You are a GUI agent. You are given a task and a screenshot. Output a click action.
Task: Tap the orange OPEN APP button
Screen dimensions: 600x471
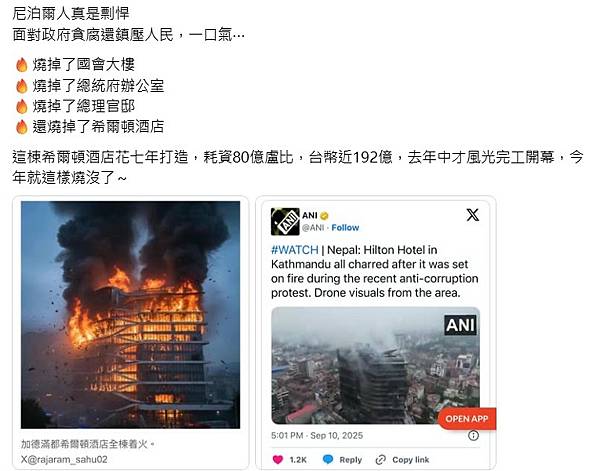tap(467, 419)
